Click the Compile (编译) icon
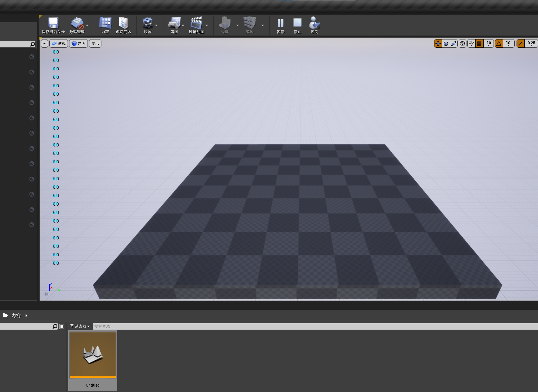 tap(250, 23)
